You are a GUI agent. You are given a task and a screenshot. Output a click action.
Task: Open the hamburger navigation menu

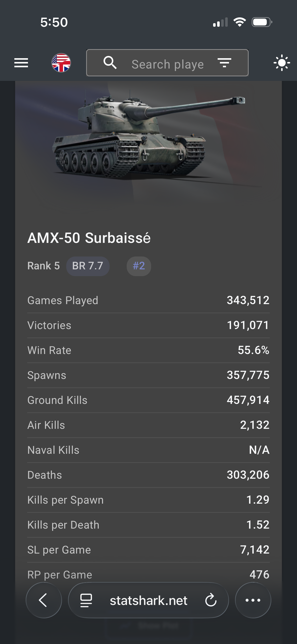(x=21, y=63)
